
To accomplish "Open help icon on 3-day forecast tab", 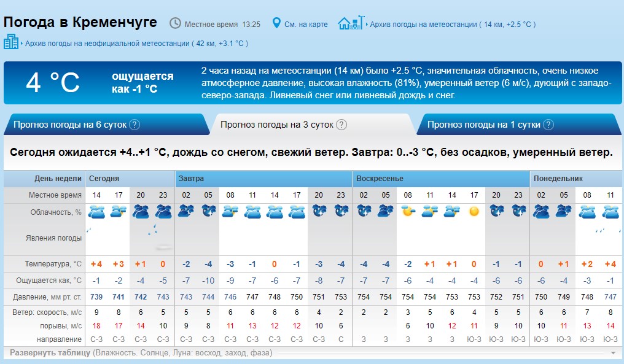I will click(341, 125).
